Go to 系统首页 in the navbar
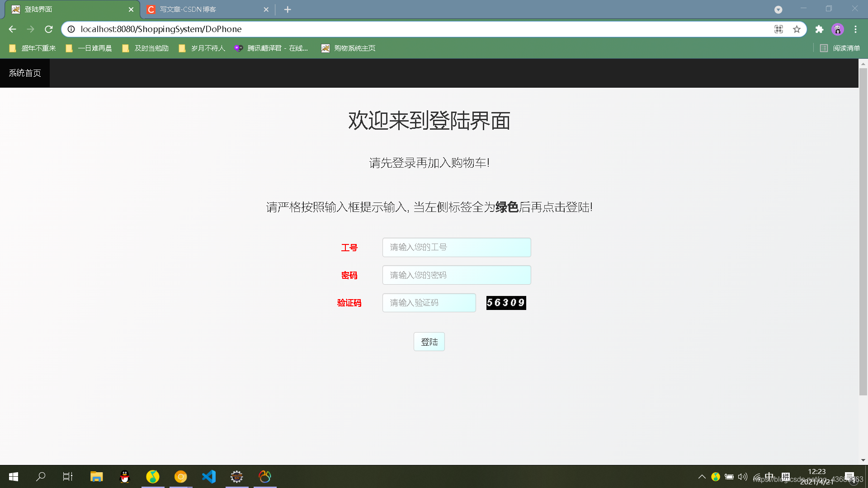 pos(25,73)
